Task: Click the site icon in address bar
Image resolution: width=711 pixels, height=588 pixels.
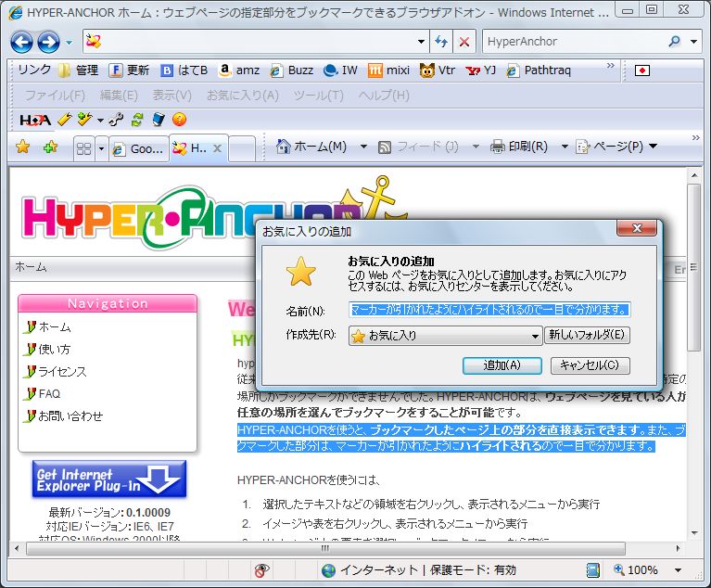Action: click(94, 42)
